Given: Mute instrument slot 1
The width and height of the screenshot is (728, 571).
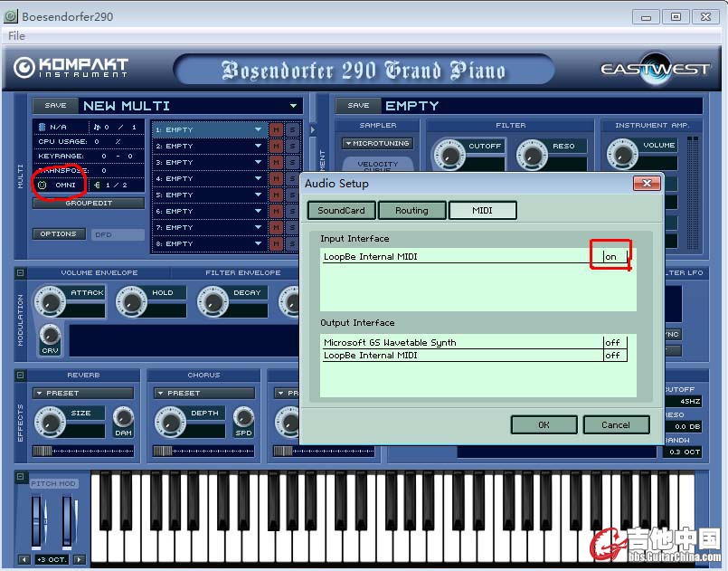Looking at the screenshot, I should pos(276,129).
